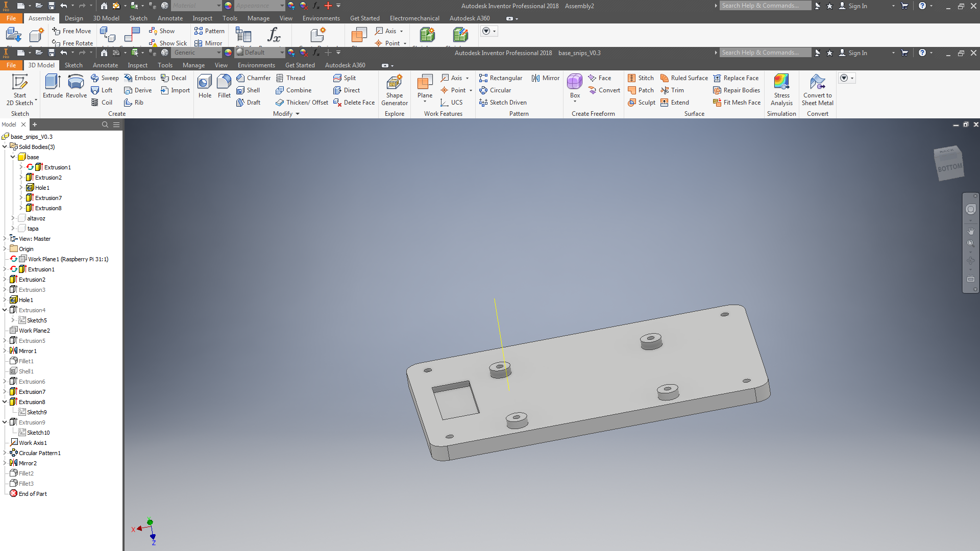Open the Plane dropdown arrow

425,102
